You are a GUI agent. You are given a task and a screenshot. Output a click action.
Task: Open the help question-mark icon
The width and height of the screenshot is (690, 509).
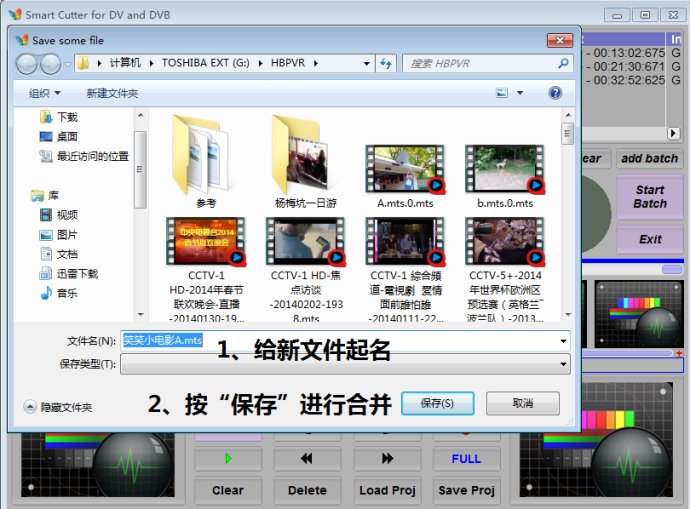(555, 93)
